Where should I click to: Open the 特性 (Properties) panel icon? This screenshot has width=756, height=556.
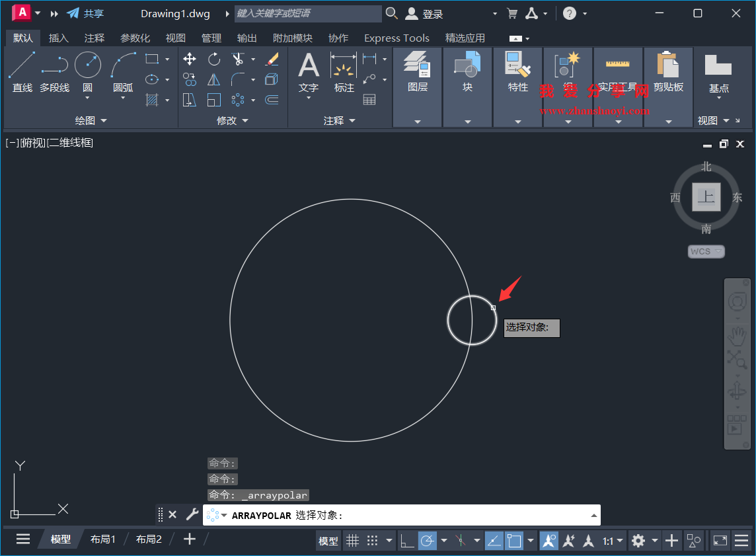(x=517, y=64)
